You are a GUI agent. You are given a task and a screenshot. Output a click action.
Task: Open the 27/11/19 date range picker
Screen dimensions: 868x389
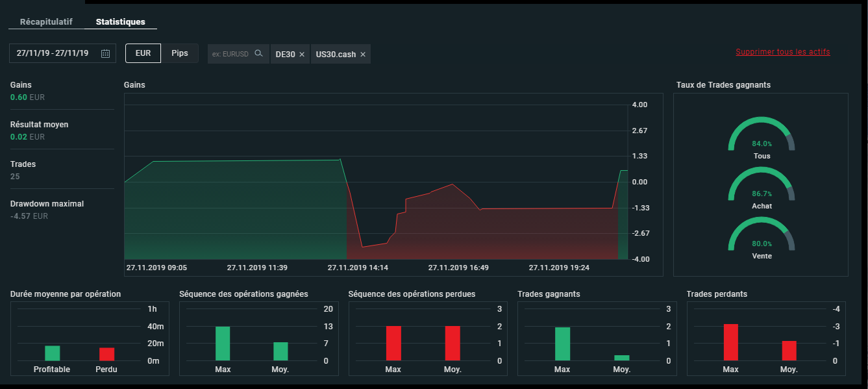coord(53,54)
